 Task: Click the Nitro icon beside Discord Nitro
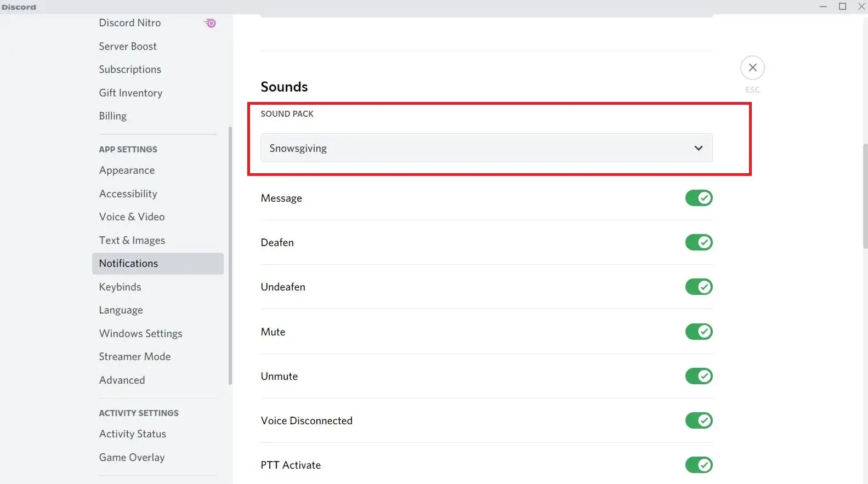[x=210, y=23]
